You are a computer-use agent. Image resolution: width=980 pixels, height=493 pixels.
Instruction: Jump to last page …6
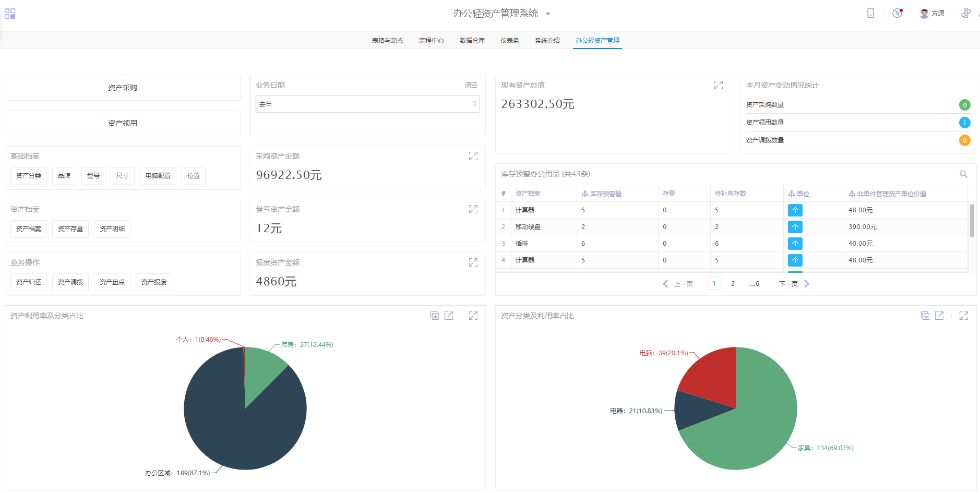tap(755, 284)
